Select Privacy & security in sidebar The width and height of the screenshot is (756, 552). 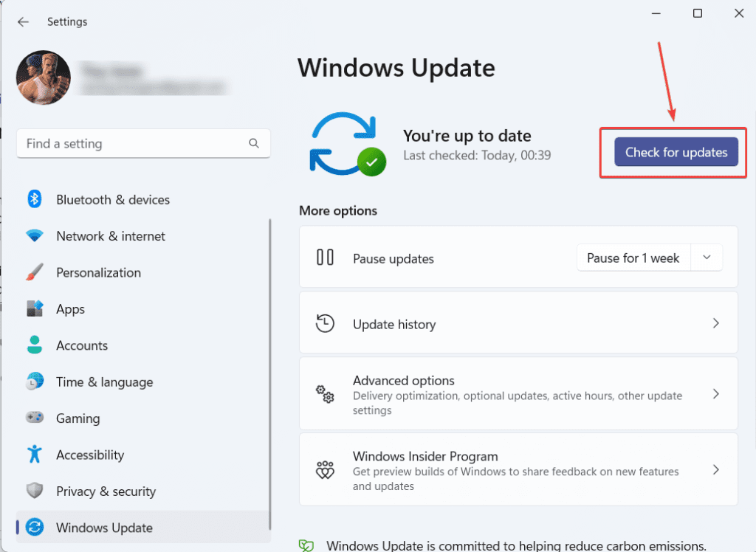(106, 491)
